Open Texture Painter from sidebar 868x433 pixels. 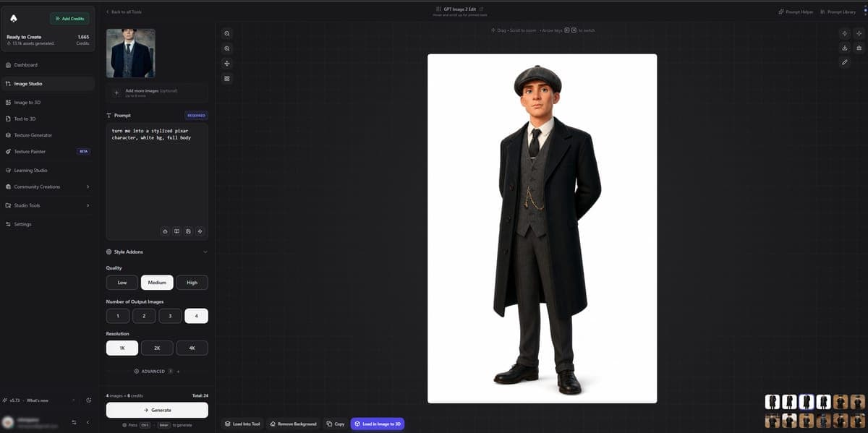pyautogui.click(x=48, y=152)
